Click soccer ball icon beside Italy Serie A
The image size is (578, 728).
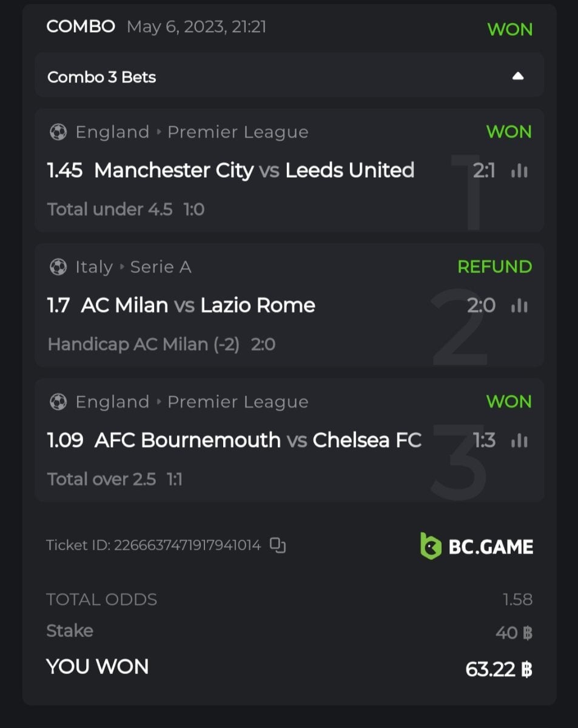point(58,267)
